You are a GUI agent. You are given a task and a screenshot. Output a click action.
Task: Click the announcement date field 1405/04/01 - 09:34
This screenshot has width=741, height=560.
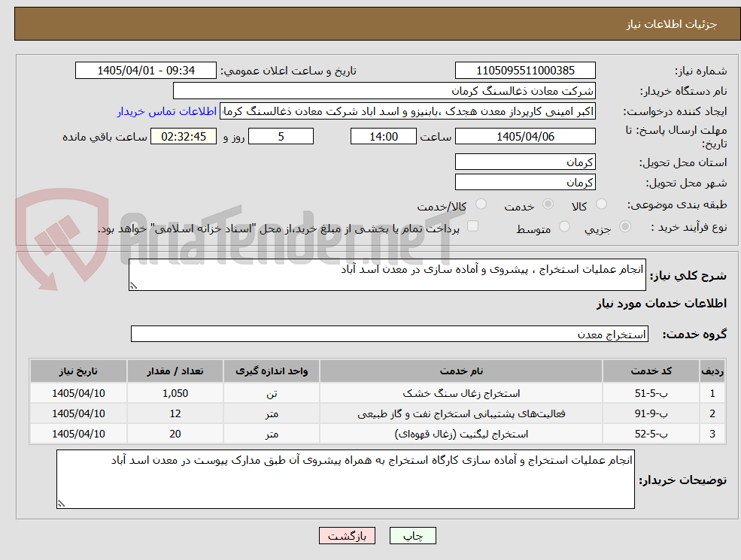tap(145, 71)
